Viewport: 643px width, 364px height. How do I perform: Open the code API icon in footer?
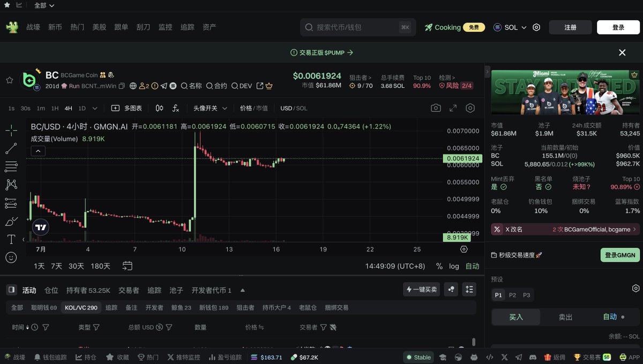[x=489, y=357]
